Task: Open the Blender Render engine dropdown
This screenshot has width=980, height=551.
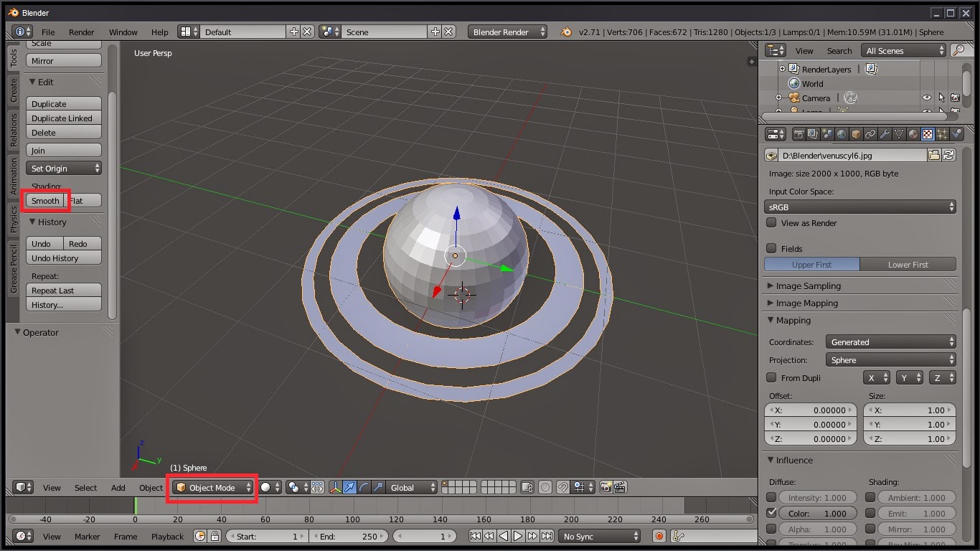Action: [507, 32]
